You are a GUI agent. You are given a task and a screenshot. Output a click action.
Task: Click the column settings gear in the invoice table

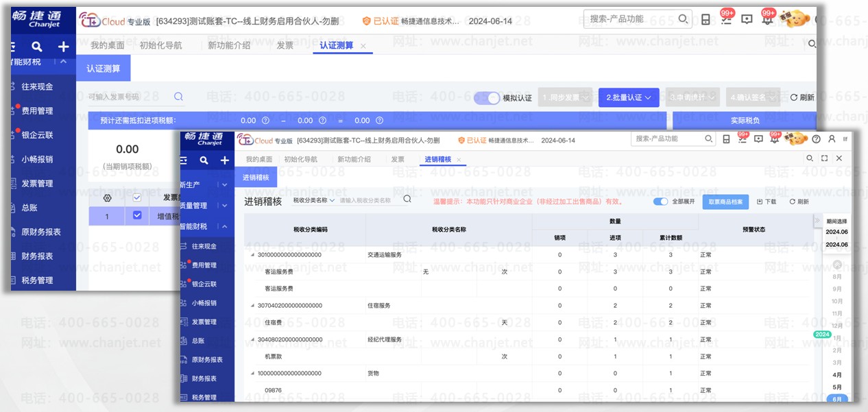tap(107, 197)
